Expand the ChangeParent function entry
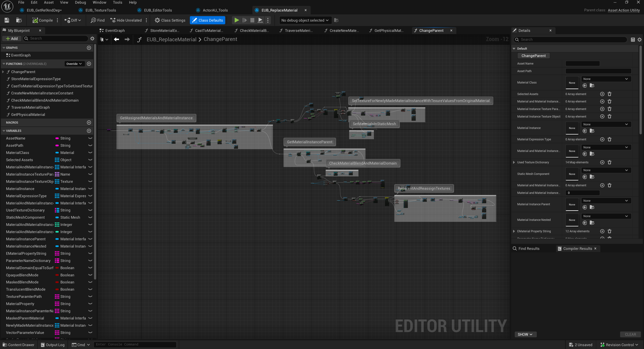This screenshot has height=349, width=644. click(3, 72)
